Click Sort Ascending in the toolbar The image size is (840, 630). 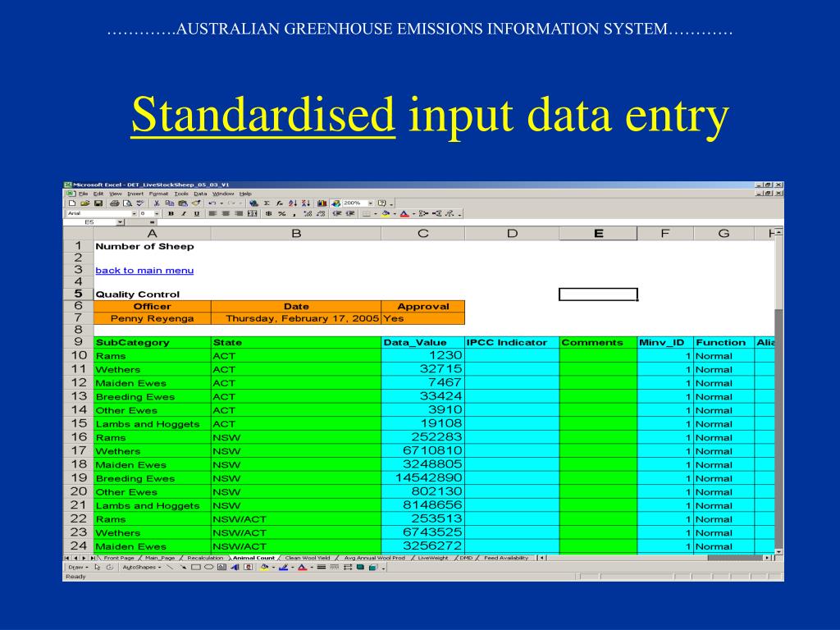click(293, 203)
